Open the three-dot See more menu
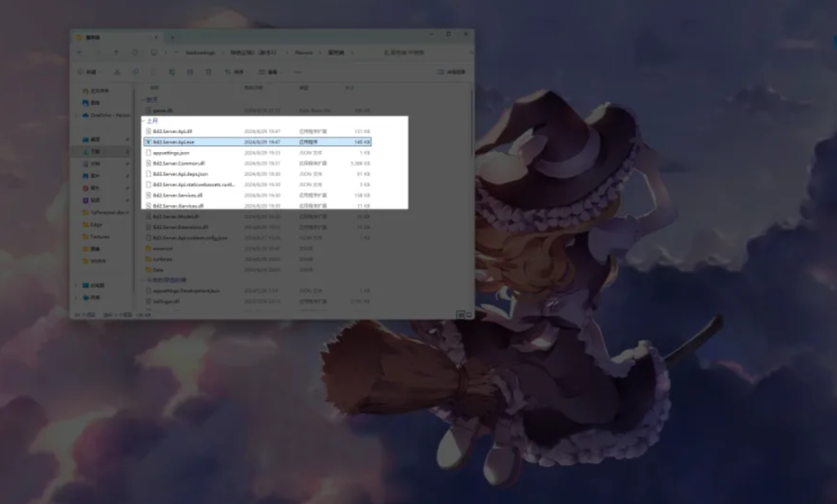837x504 pixels. [x=298, y=71]
